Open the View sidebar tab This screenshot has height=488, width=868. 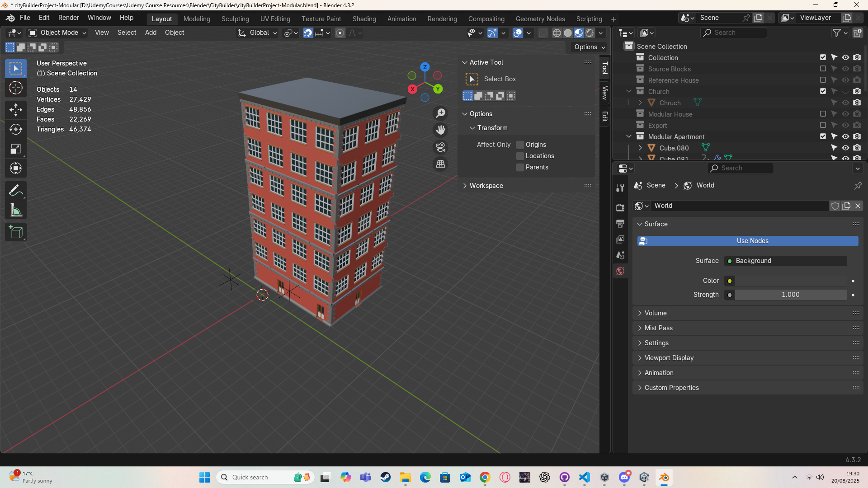(x=605, y=93)
